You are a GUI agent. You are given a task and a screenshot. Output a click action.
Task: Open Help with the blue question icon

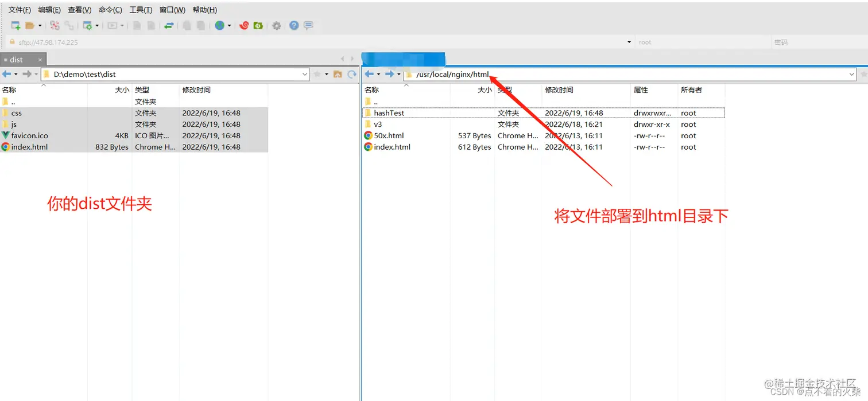coord(294,25)
